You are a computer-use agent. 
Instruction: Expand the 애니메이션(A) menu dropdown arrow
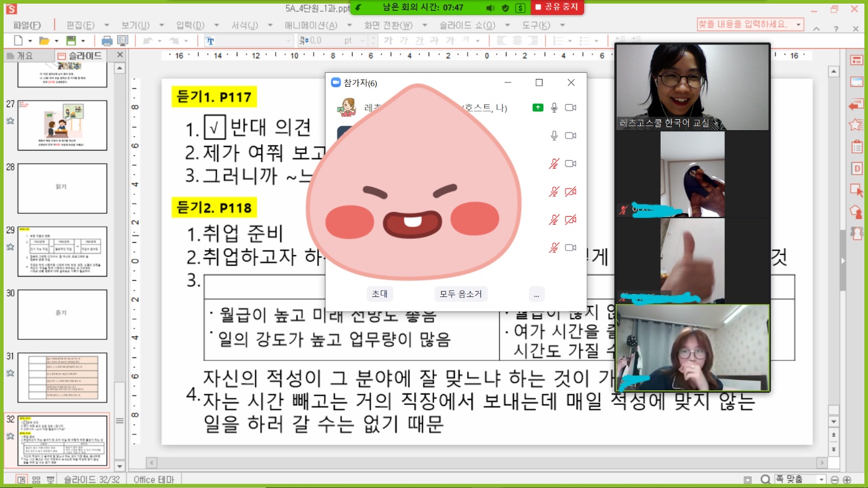pos(349,25)
